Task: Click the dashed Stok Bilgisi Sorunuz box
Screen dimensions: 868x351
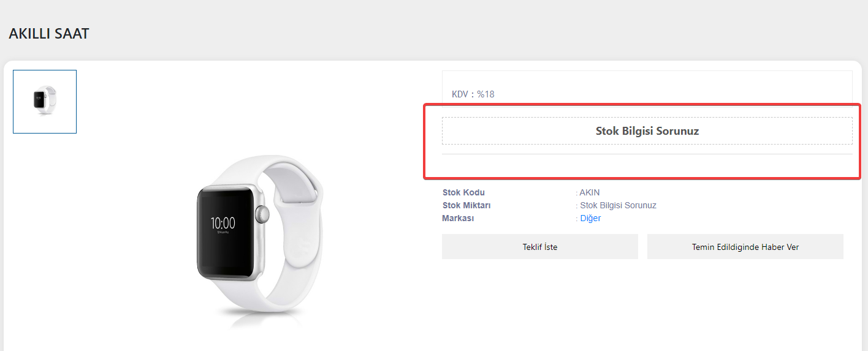Action: pos(647,131)
